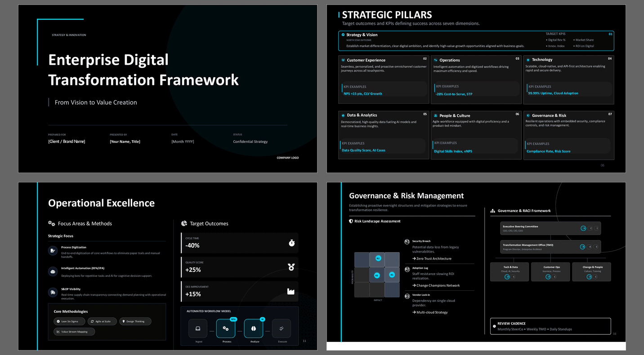Click the robot icon for Intelligent Automation
Image resolution: width=644 pixels, height=355 pixels.
pos(53,271)
